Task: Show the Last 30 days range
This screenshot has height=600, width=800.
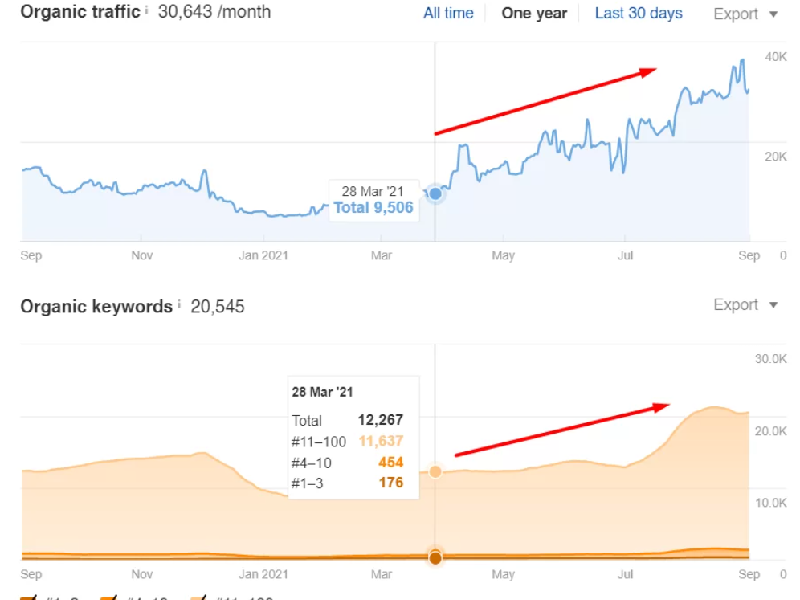Action: click(638, 13)
